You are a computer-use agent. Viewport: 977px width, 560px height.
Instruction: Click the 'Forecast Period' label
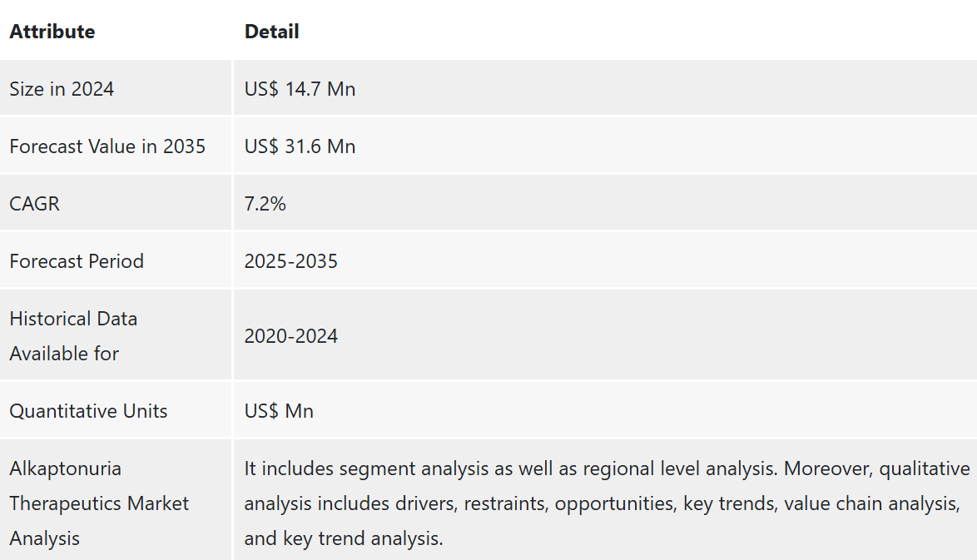(x=77, y=261)
